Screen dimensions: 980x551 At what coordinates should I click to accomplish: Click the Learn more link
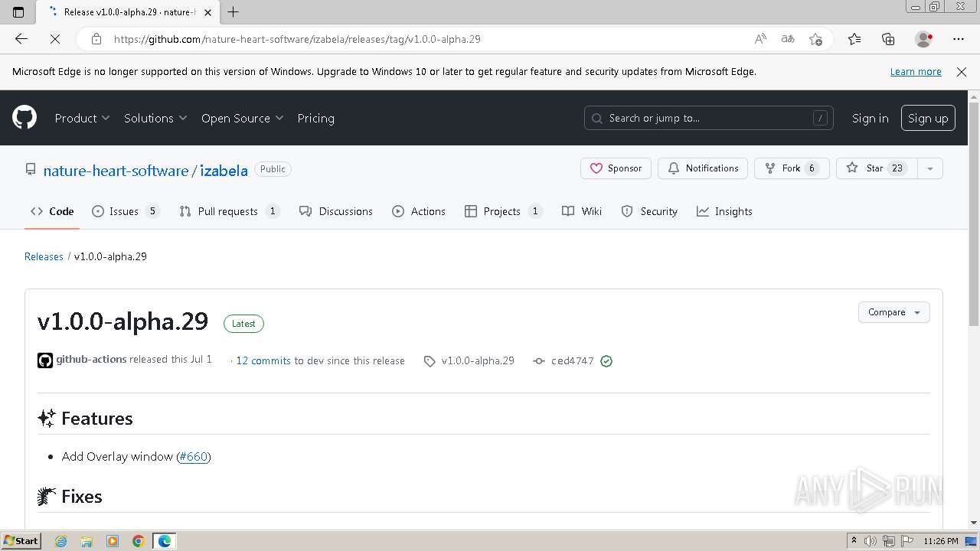click(916, 71)
